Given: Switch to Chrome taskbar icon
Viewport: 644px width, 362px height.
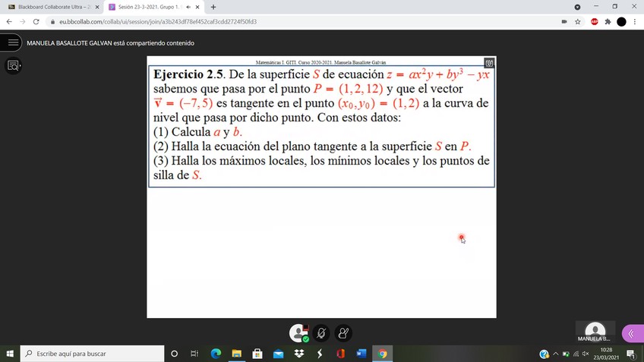Looking at the screenshot, I should (x=382, y=354).
